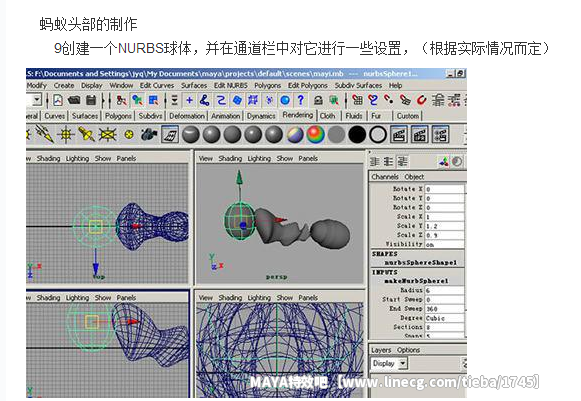Click the first clapperboard render icon on shelf
This screenshot has height=401, width=581.
click(x=399, y=135)
